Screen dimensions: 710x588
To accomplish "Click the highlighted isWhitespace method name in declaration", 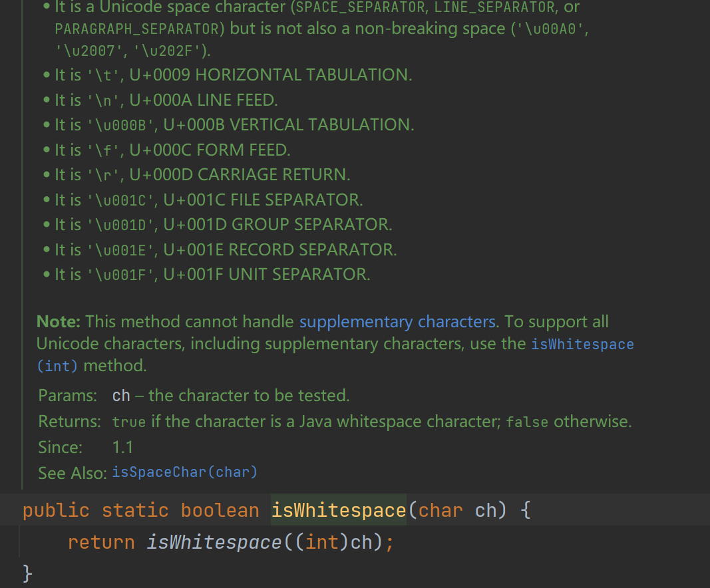I will (x=338, y=510).
